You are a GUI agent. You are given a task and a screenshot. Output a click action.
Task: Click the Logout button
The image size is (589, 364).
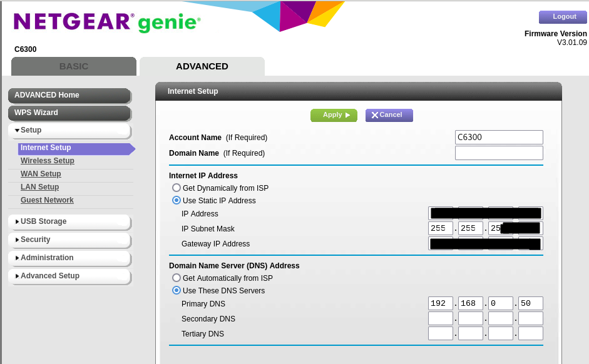click(562, 17)
